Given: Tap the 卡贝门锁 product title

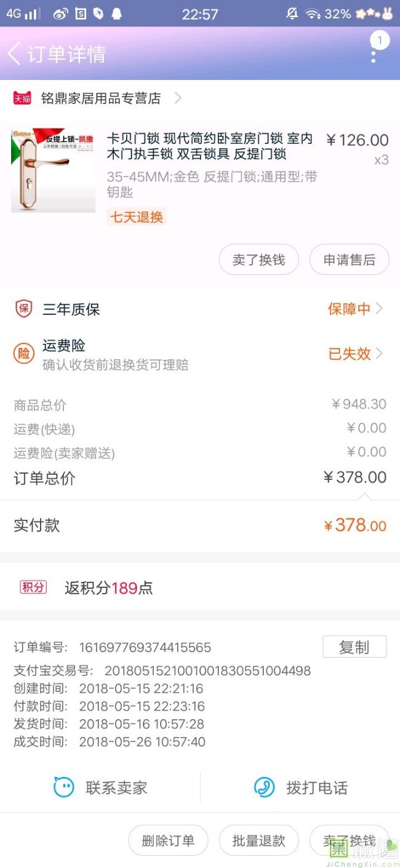Looking at the screenshot, I should click(x=209, y=146).
